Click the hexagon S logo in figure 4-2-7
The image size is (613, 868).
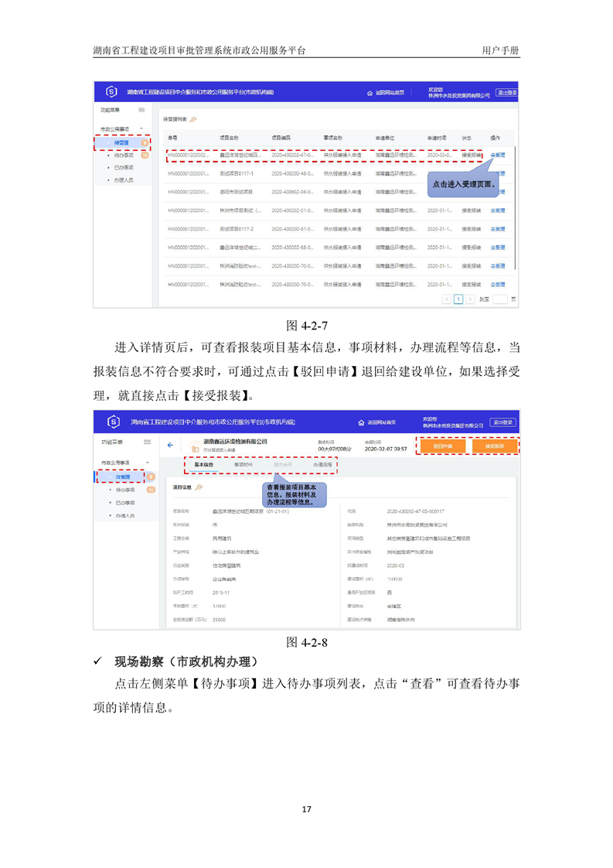point(111,92)
